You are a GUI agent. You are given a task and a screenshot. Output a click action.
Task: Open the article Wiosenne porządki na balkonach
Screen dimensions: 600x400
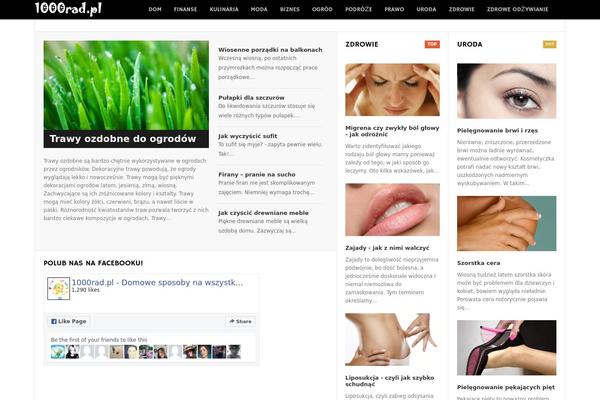pos(270,50)
